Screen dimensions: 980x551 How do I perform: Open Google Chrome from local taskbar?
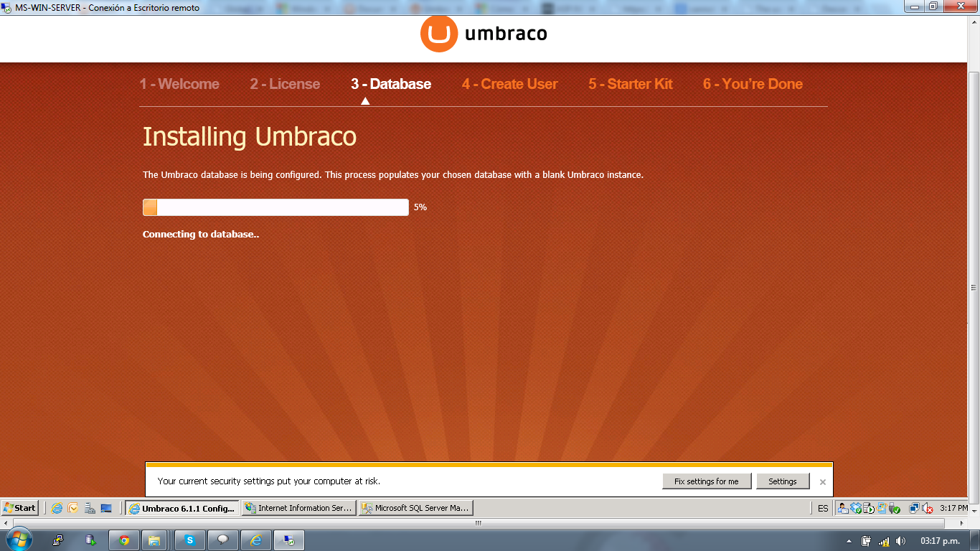coord(124,540)
